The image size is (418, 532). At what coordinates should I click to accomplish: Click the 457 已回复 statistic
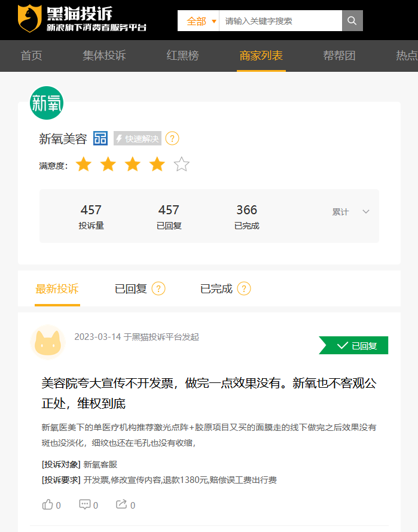point(169,216)
